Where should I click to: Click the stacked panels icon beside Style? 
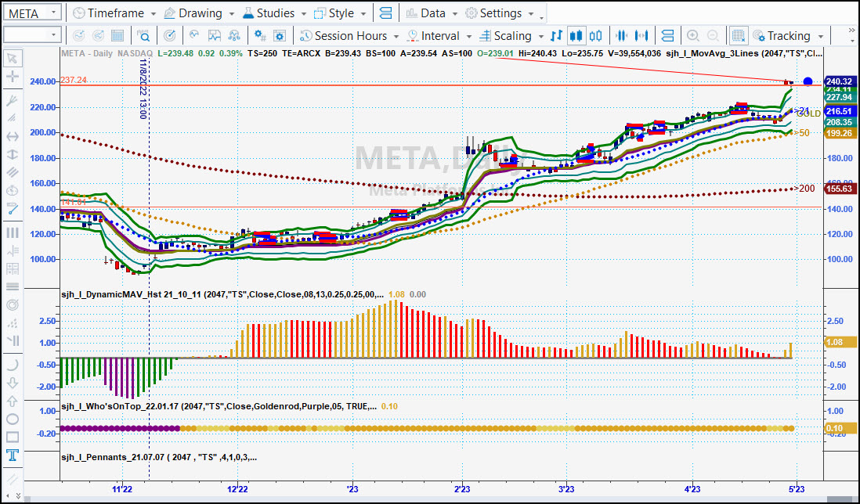(x=386, y=13)
